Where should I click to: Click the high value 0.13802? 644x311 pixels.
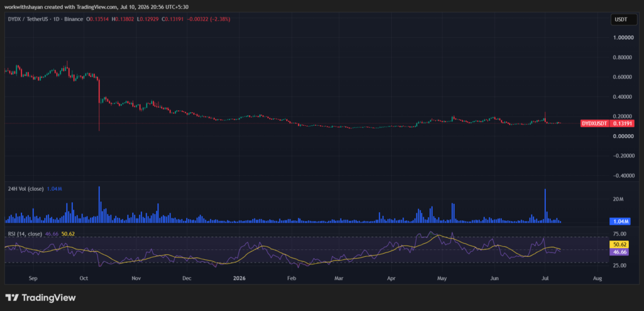click(x=125, y=20)
